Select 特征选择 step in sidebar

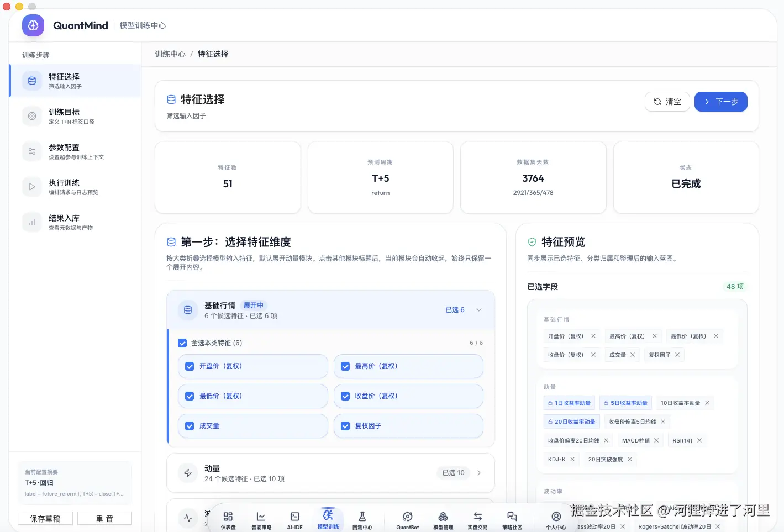point(75,81)
